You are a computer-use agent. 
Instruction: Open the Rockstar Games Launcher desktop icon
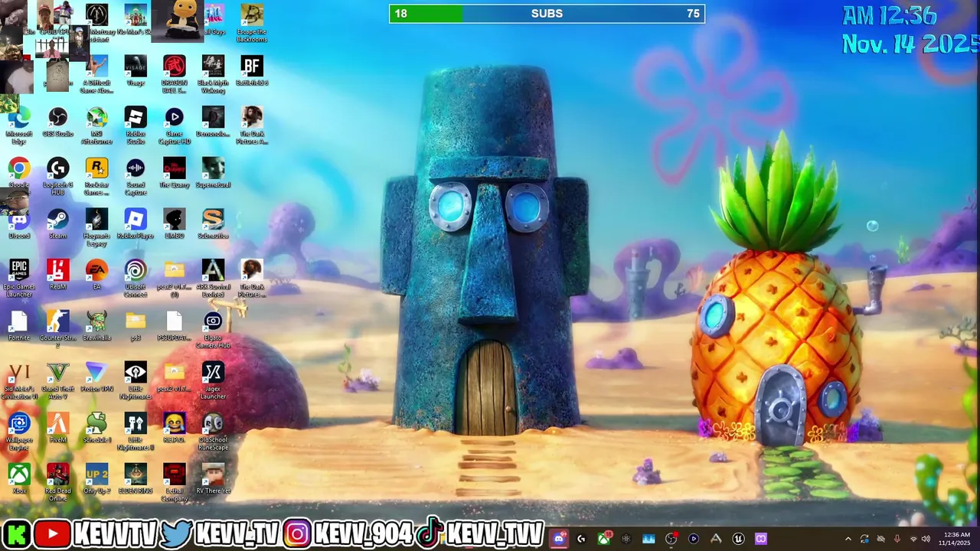coord(96,177)
